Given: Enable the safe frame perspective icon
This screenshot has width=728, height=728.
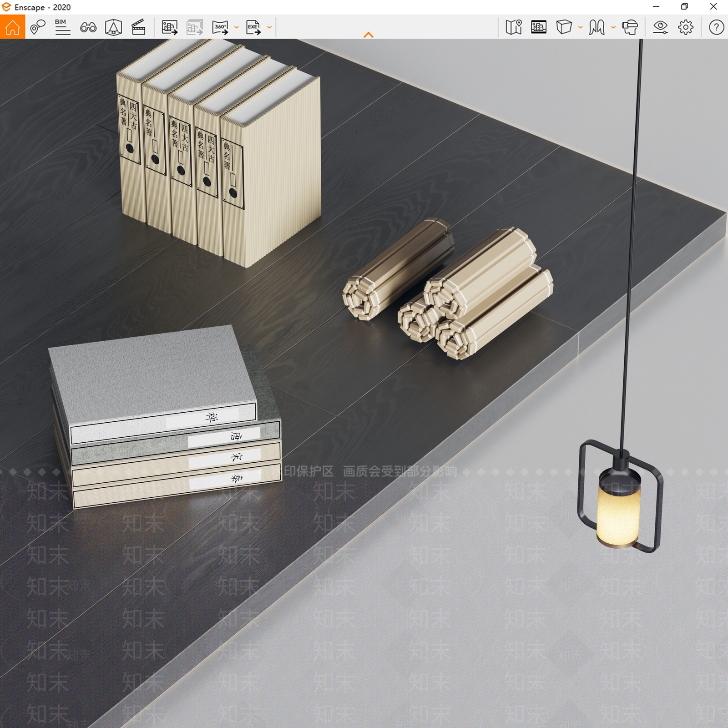Looking at the screenshot, I should pyautogui.click(x=113, y=27).
